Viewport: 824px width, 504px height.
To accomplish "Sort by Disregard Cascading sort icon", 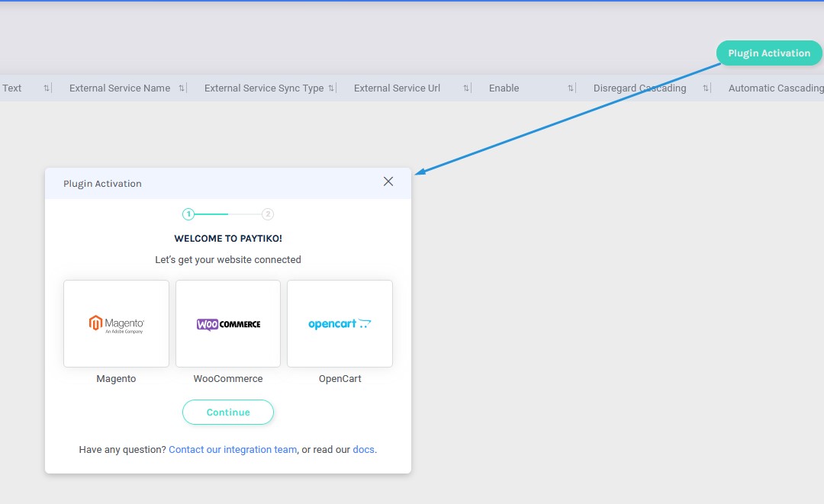I will click(706, 88).
